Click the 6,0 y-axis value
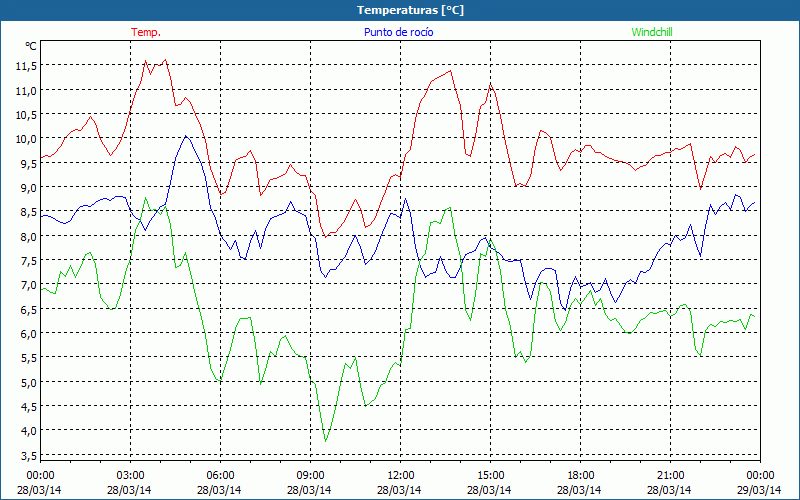The image size is (800, 500). coord(28,333)
